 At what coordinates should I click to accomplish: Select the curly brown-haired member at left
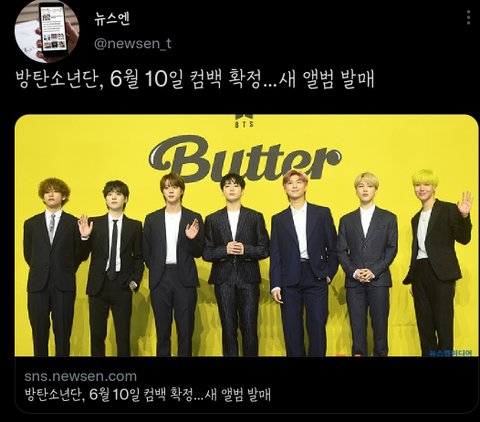(x=53, y=267)
